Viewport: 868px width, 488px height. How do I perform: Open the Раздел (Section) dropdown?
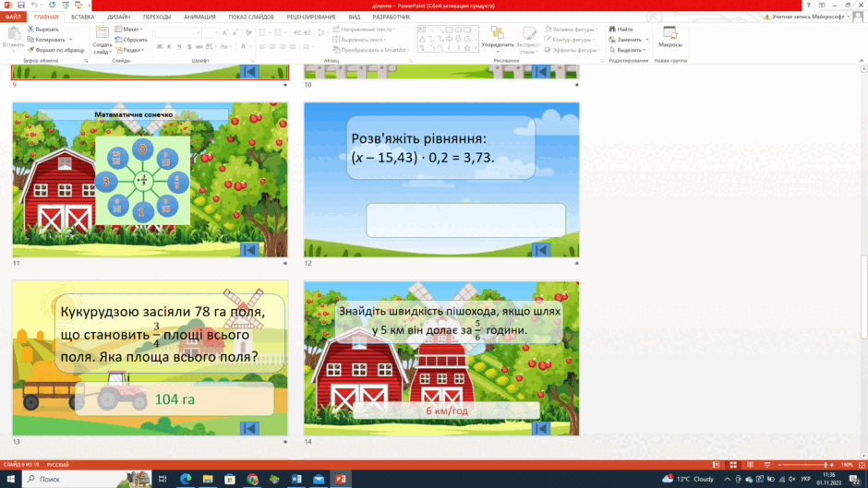[129, 50]
